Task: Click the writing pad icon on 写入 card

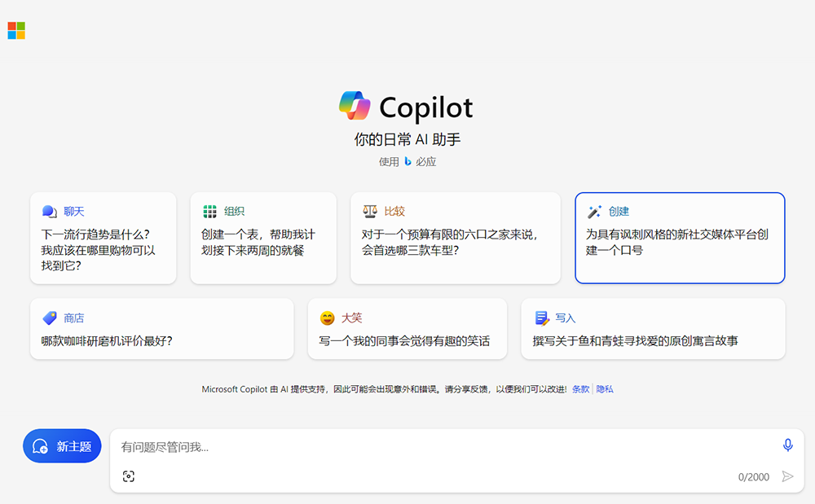Action: click(x=541, y=318)
